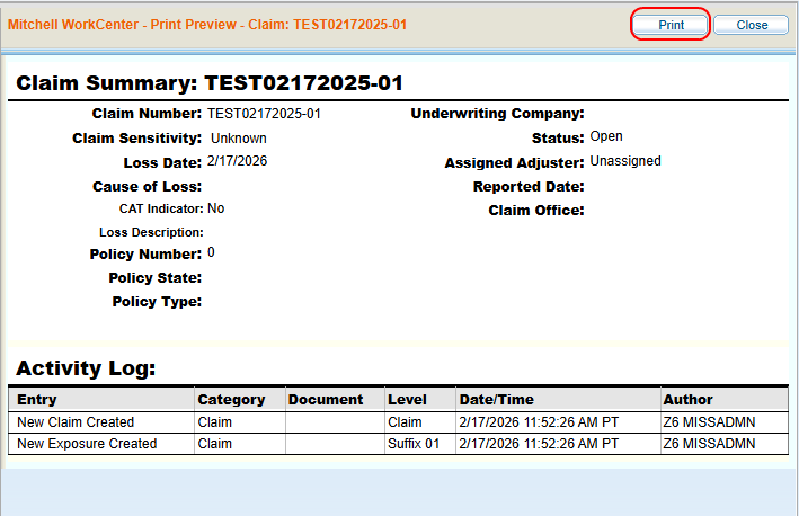Click the Date/Time column header

496,399
